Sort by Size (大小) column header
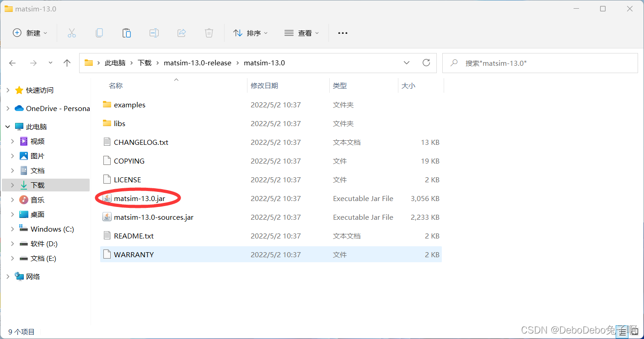644x339 pixels. (x=408, y=85)
